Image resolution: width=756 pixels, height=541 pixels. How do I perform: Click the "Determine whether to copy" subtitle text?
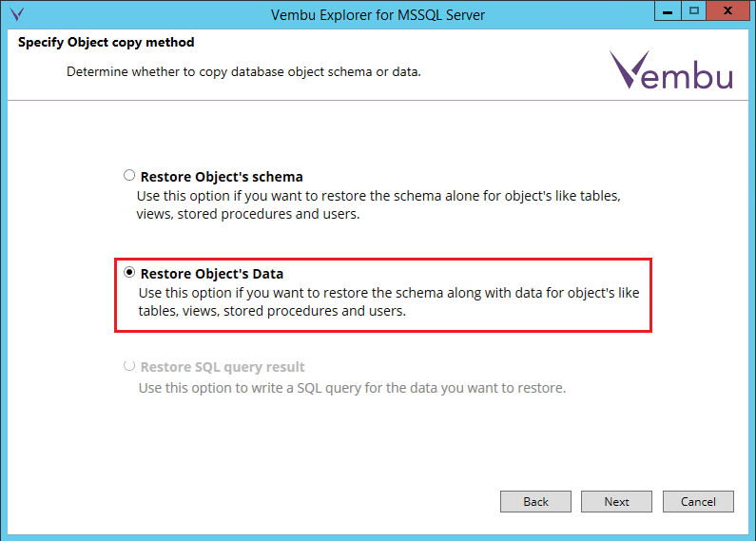pos(243,72)
